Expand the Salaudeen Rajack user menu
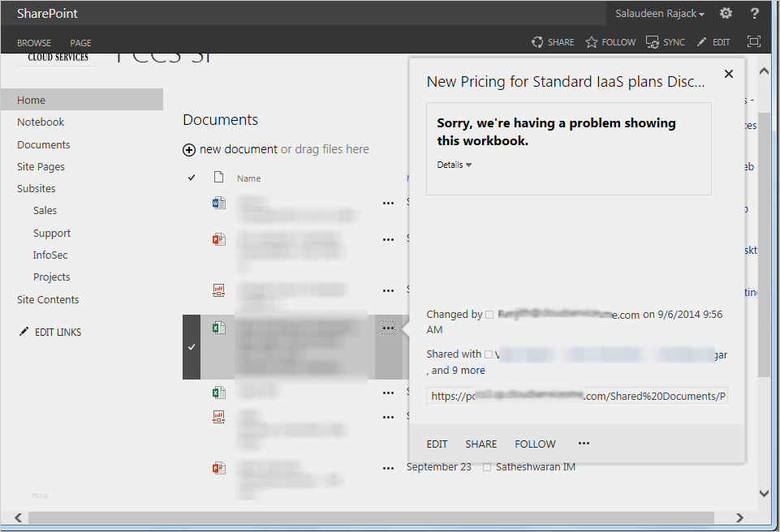This screenshot has height=532, width=780. [x=660, y=14]
